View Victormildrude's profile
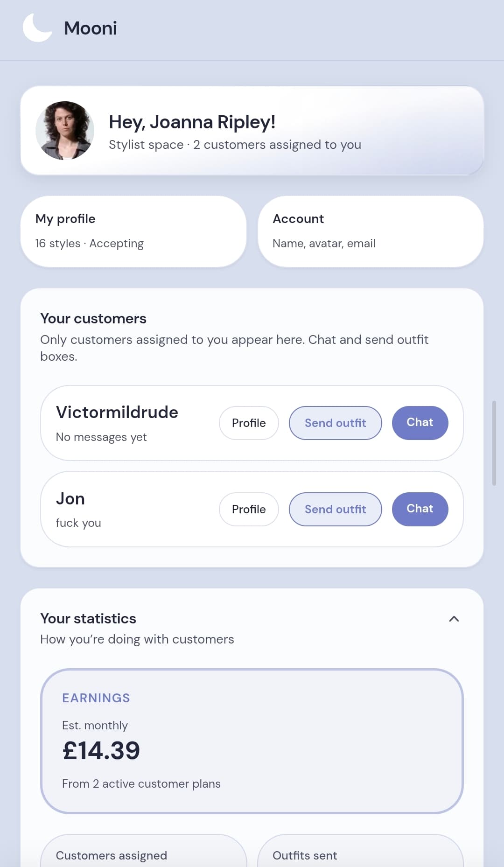Viewport: 504px width, 867px height. pyautogui.click(x=249, y=423)
